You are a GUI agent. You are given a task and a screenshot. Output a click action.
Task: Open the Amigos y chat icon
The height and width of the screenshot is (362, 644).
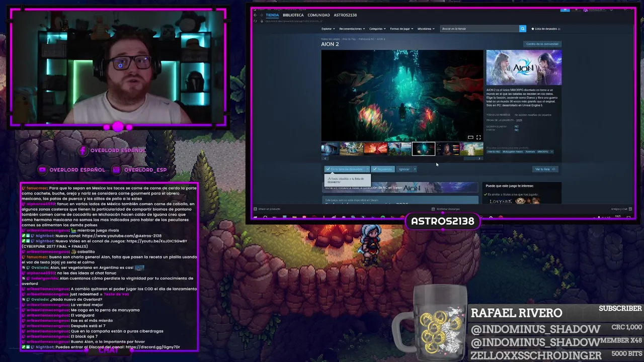629,209
